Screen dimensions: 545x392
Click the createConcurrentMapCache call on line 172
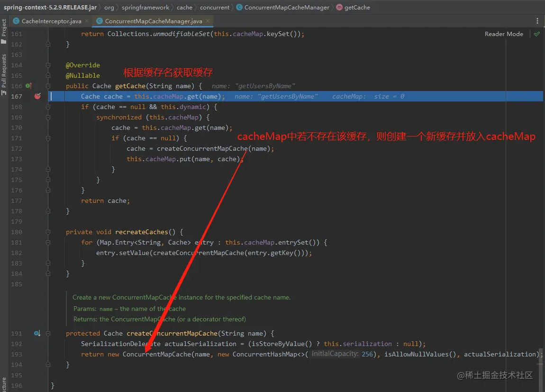202,148
